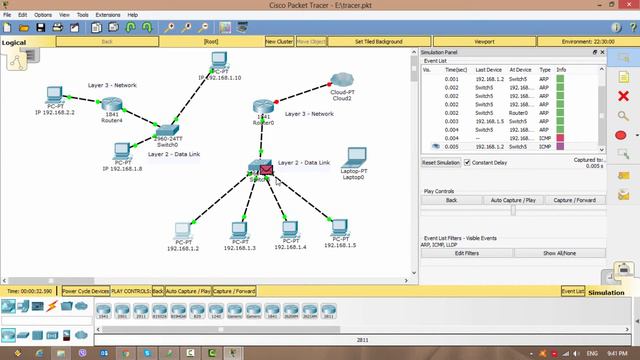Click the pink info swatch of 0.004 ICMP event
Viewport: 640px width, 360px height.
[x=560, y=138]
